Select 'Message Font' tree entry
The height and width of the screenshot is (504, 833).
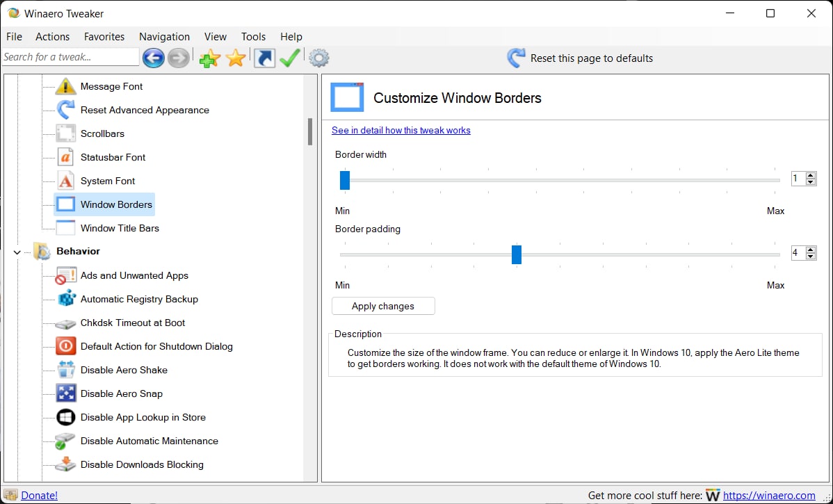coord(111,87)
